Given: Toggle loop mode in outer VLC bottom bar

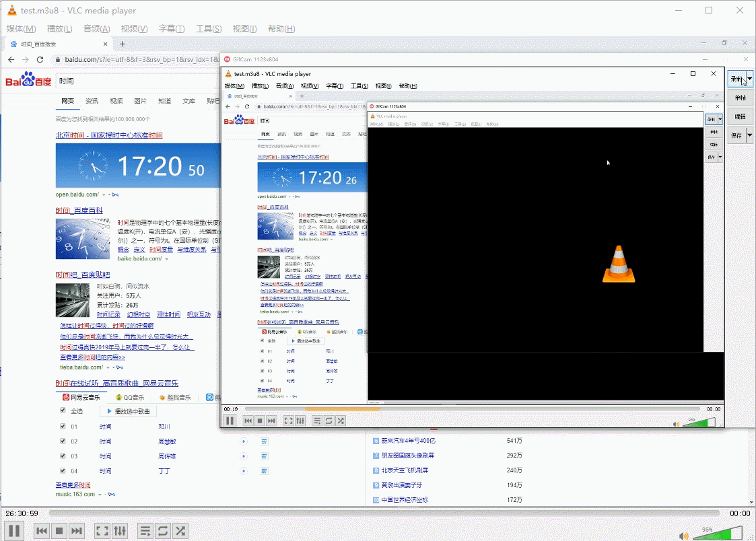Looking at the screenshot, I should [163, 531].
